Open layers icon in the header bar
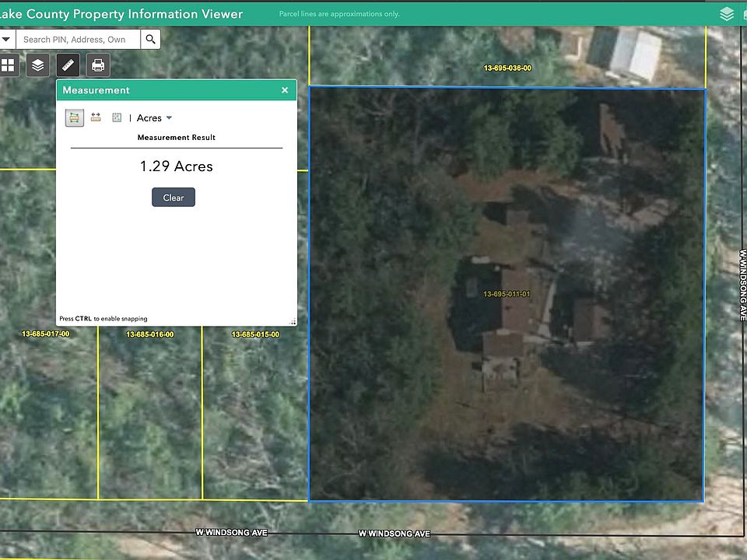Image resolution: width=747 pixels, height=560 pixels. pyautogui.click(x=726, y=14)
